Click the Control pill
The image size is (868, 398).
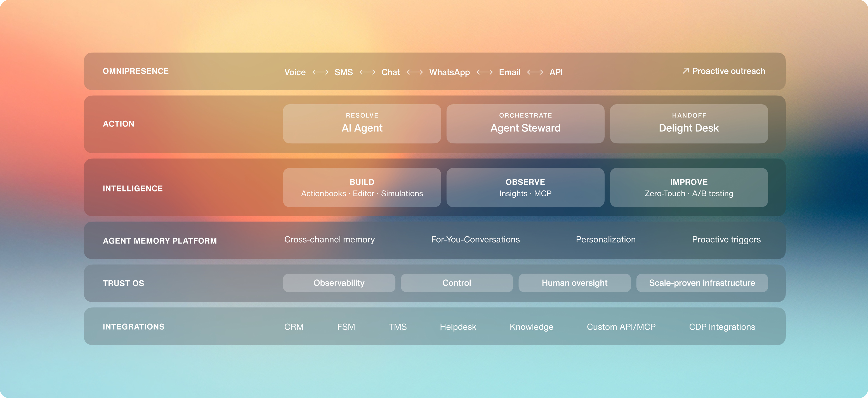[x=457, y=283]
